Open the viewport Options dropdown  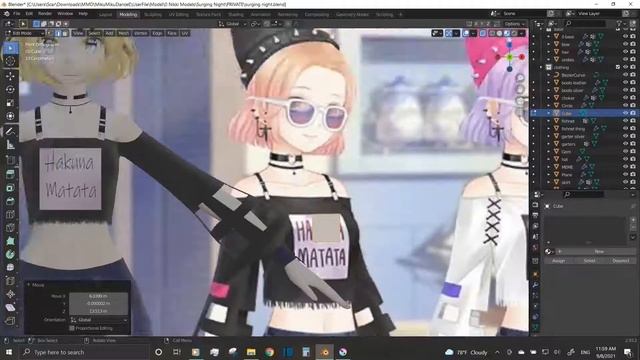[514, 24]
